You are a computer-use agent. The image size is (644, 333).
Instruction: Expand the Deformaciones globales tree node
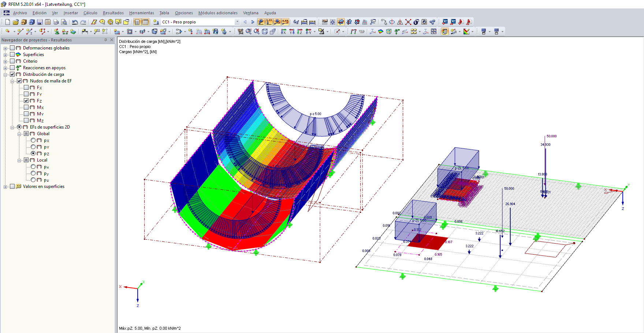5,48
